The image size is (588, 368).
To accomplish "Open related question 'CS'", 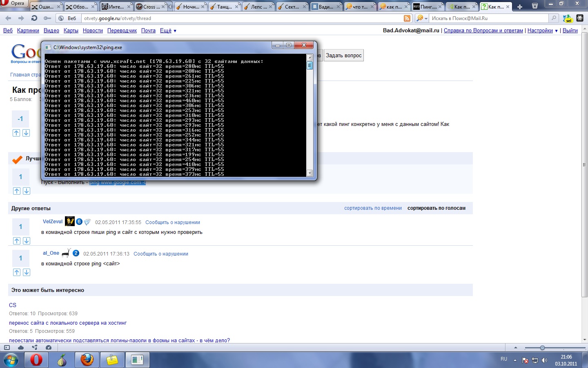I will pos(13,305).
